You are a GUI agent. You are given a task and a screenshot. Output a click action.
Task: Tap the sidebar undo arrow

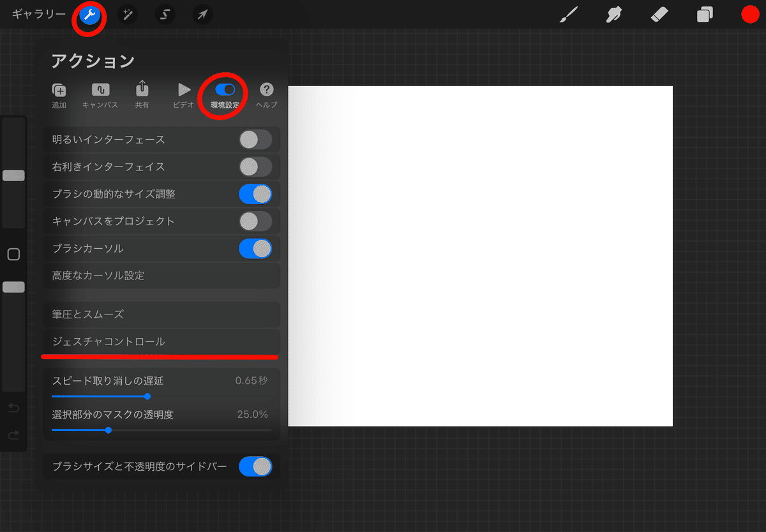[x=13, y=408]
